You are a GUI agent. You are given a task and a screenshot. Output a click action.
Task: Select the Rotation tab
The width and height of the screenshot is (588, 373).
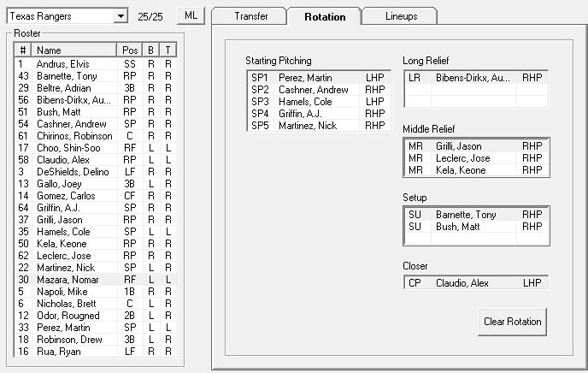(x=325, y=16)
